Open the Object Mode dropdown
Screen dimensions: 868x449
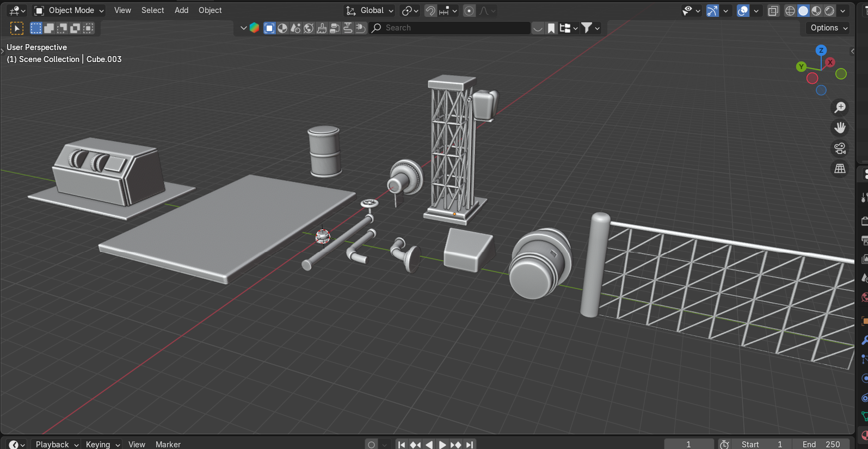(69, 10)
